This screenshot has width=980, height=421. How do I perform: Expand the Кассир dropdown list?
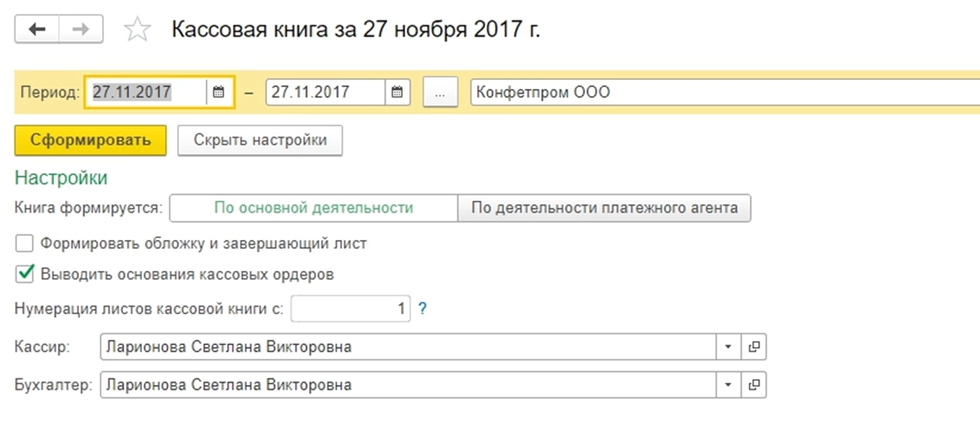[728, 348]
